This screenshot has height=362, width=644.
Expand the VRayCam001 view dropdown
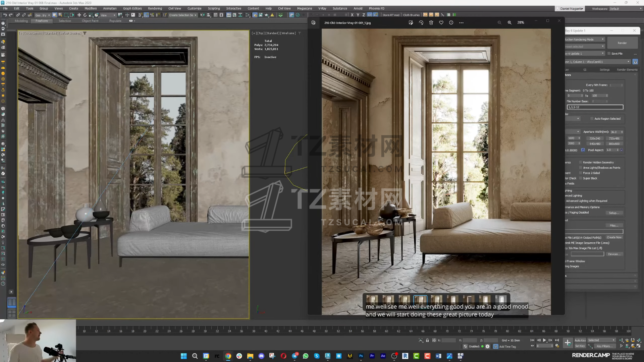click(x=628, y=62)
